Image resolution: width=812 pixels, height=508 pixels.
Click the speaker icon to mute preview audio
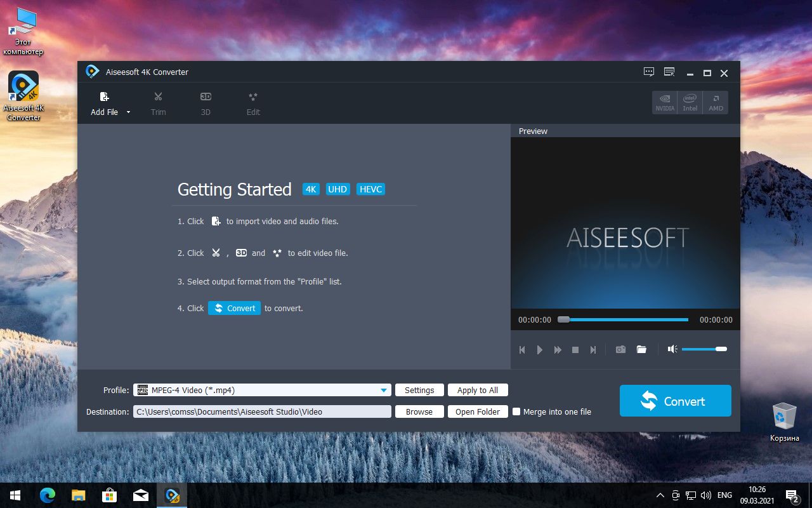click(x=671, y=349)
